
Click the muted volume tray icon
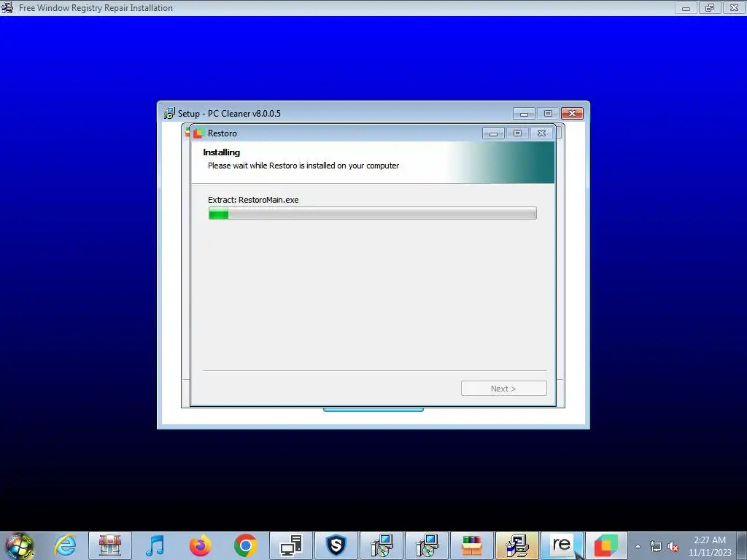coord(673,546)
